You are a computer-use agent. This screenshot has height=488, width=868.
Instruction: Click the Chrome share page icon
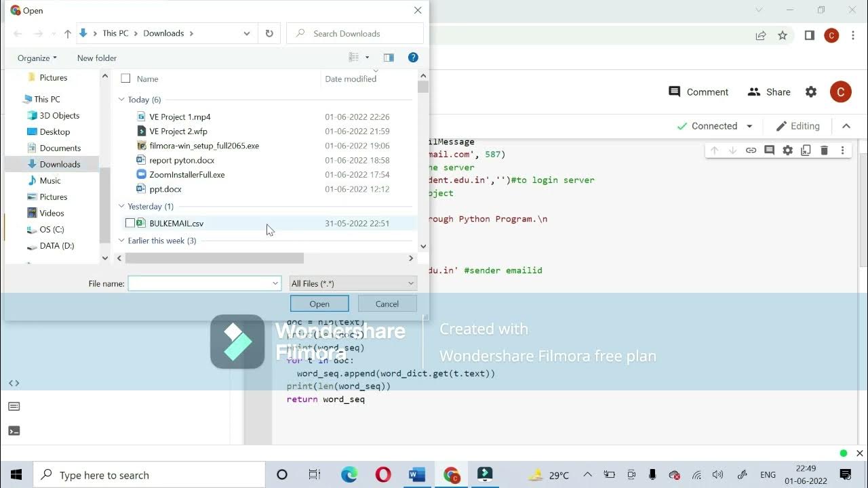click(761, 35)
